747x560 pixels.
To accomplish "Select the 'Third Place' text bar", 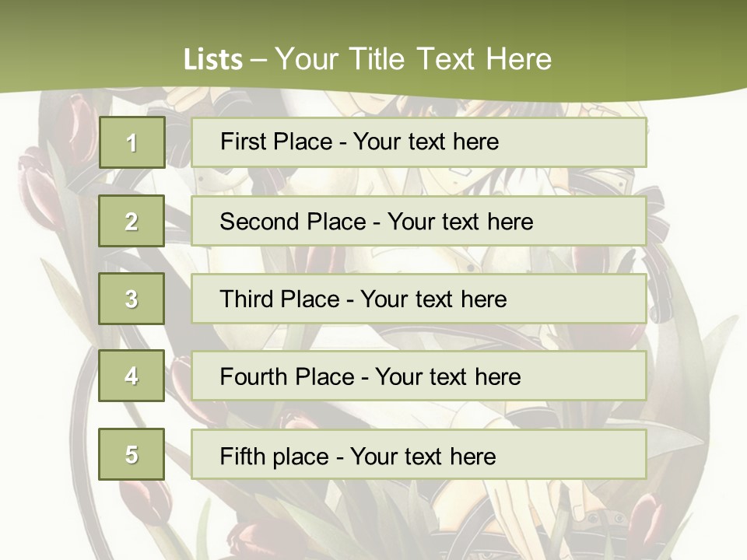I will (x=419, y=299).
